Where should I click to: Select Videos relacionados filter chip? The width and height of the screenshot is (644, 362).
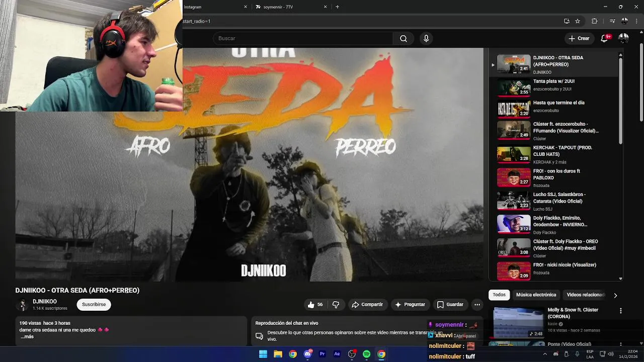(x=585, y=295)
